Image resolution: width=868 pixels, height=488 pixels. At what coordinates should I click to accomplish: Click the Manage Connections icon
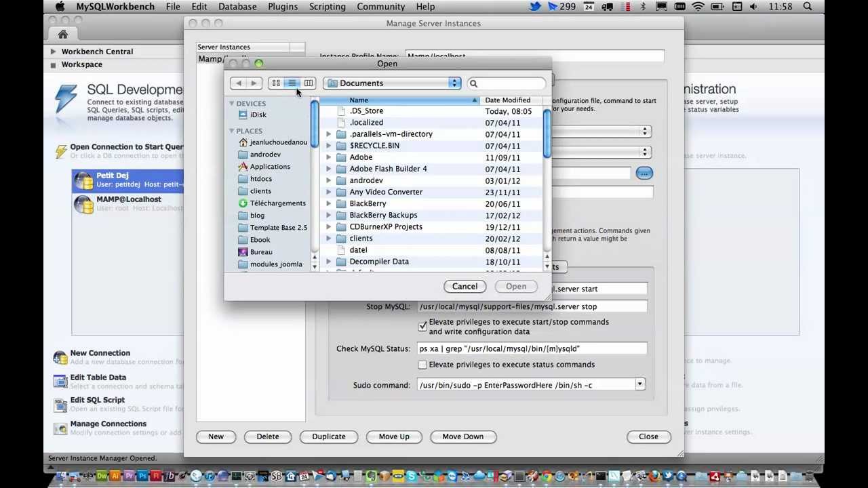60,428
